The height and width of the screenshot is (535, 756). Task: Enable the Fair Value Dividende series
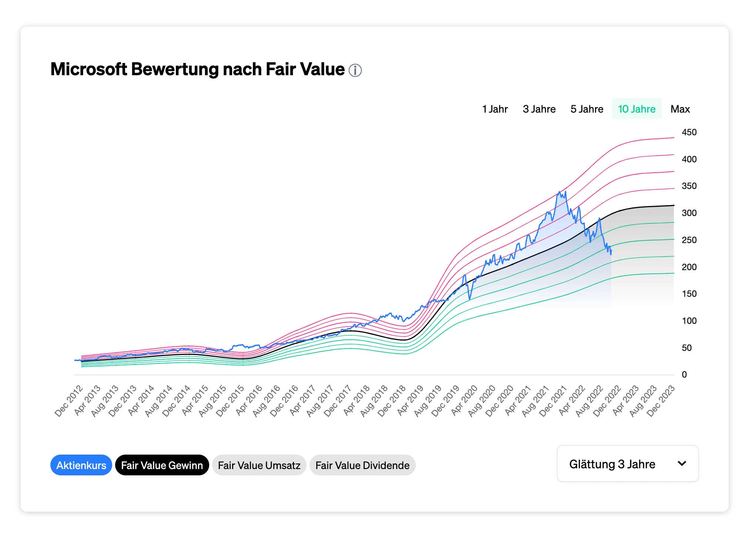pos(362,465)
